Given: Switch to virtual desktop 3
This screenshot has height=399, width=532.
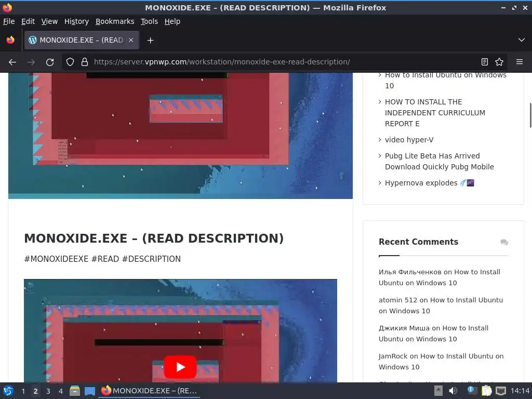Looking at the screenshot, I should [x=48, y=391].
